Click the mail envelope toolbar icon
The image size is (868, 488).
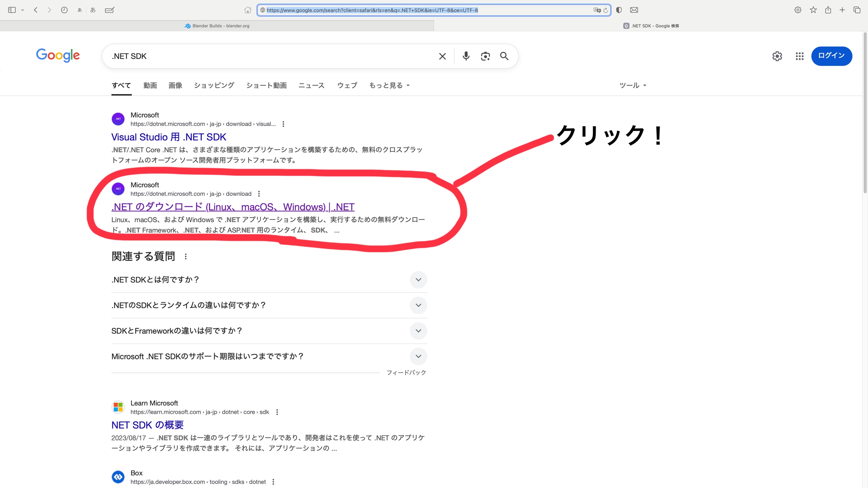click(x=634, y=10)
